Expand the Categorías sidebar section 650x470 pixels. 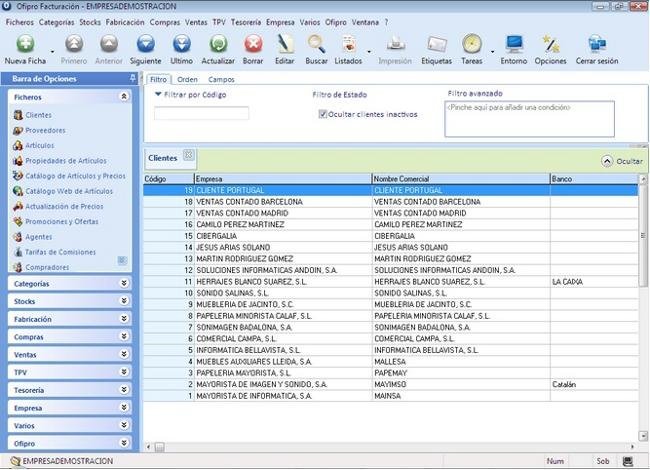tap(124, 284)
